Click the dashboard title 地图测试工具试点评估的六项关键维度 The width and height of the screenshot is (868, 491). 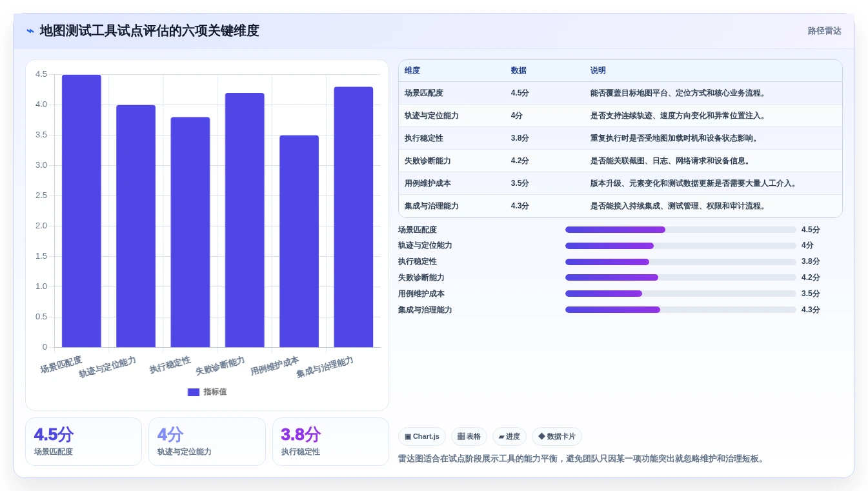point(149,31)
